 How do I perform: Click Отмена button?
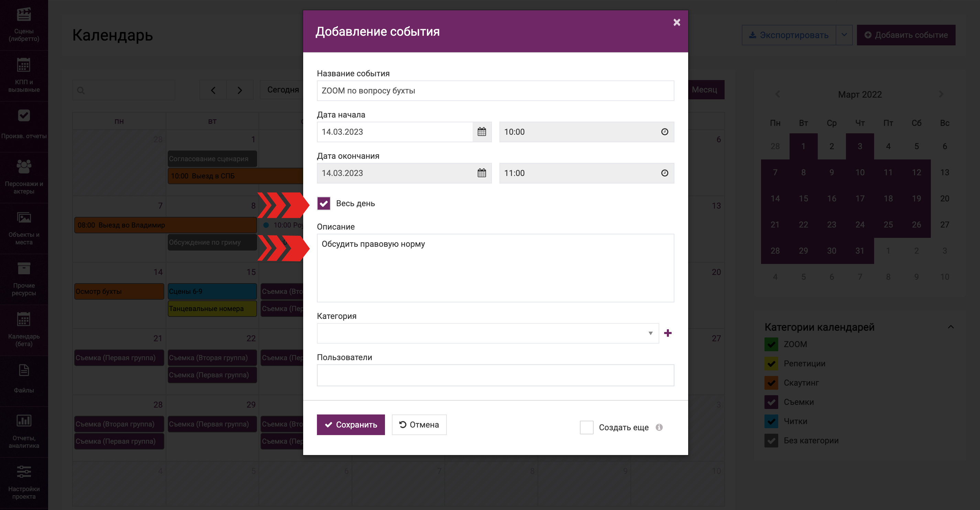[419, 424]
